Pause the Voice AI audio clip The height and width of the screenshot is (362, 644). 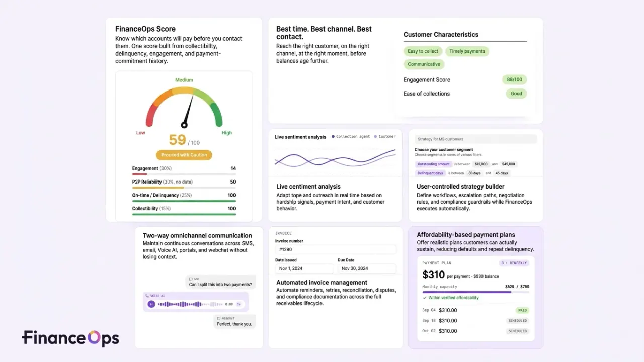coord(151,304)
